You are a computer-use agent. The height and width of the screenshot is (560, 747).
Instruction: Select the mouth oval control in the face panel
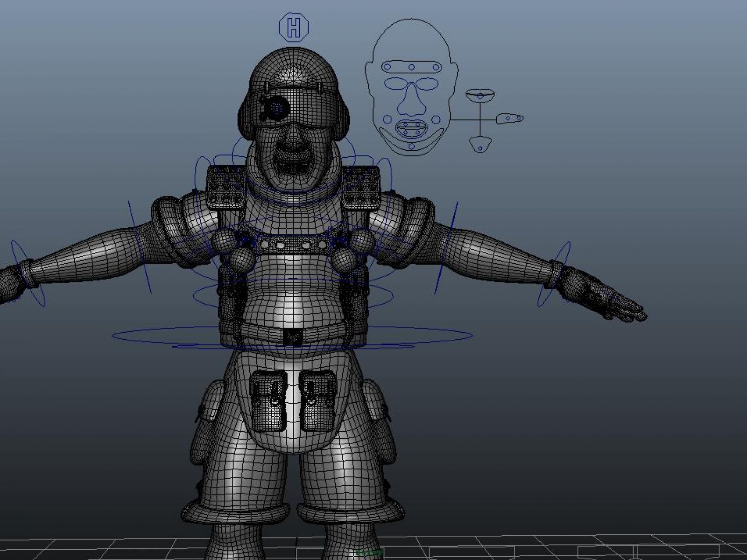point(411,129)
